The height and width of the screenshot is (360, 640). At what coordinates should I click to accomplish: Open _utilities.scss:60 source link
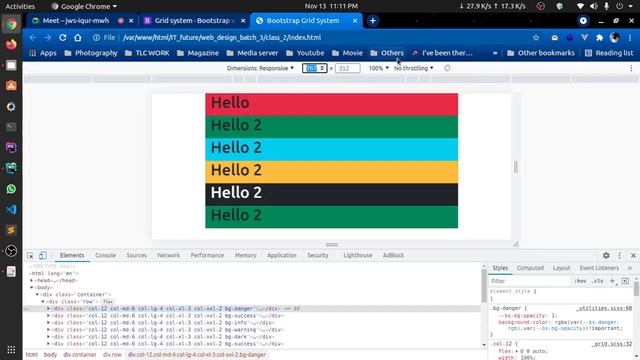click(x=604, y=309)
